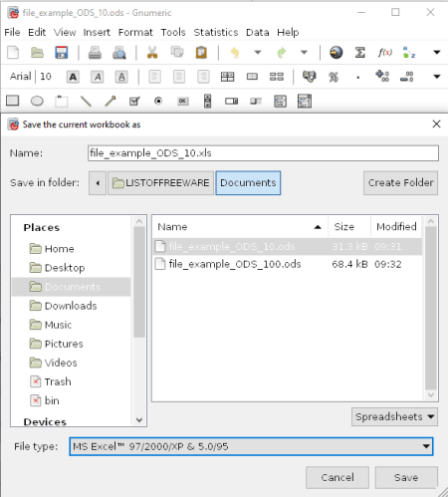Undo last action arrow icon
The height and width of the screenshot is (497, 448).
point(235,53)
